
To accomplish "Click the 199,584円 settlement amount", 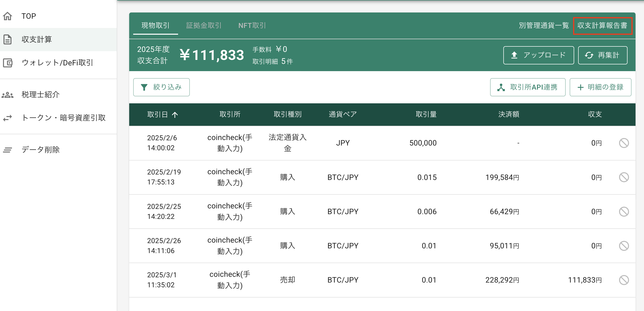I will click(502, 177).
